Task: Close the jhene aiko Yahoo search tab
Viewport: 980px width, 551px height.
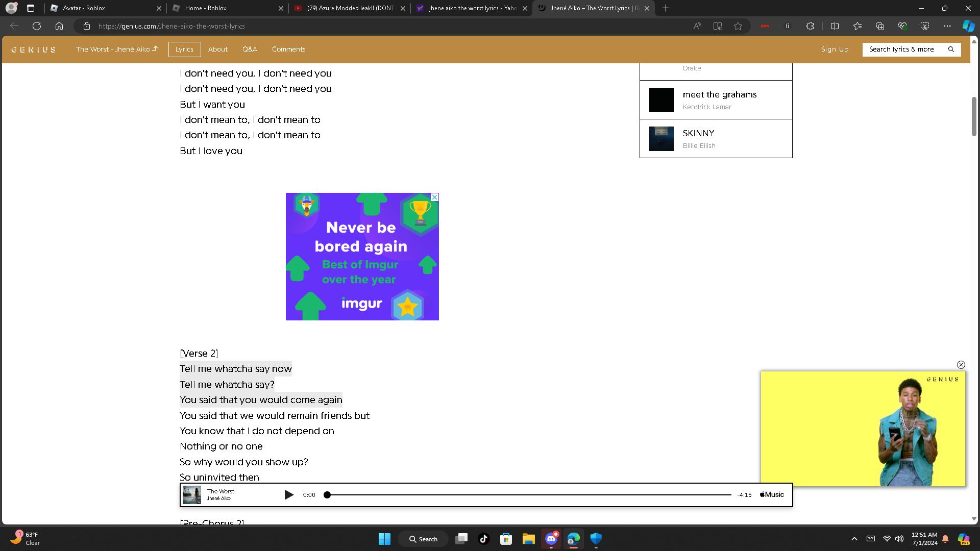Action: (x=525, y=8)
